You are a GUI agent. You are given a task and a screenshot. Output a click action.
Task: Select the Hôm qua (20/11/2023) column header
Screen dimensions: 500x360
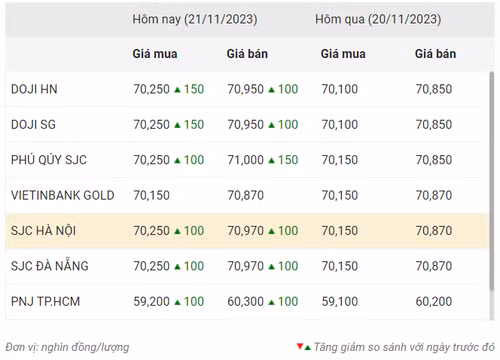[x=378, y=19]
